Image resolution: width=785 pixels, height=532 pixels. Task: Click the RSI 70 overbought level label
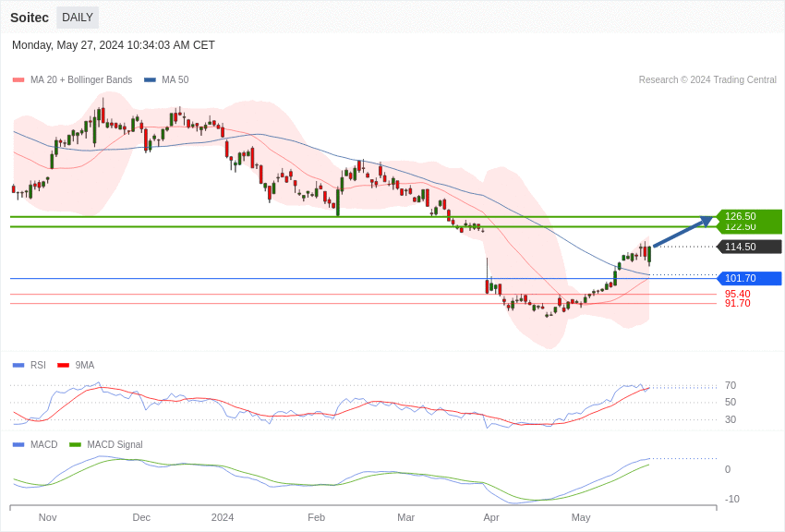click(x=731, y=385)
